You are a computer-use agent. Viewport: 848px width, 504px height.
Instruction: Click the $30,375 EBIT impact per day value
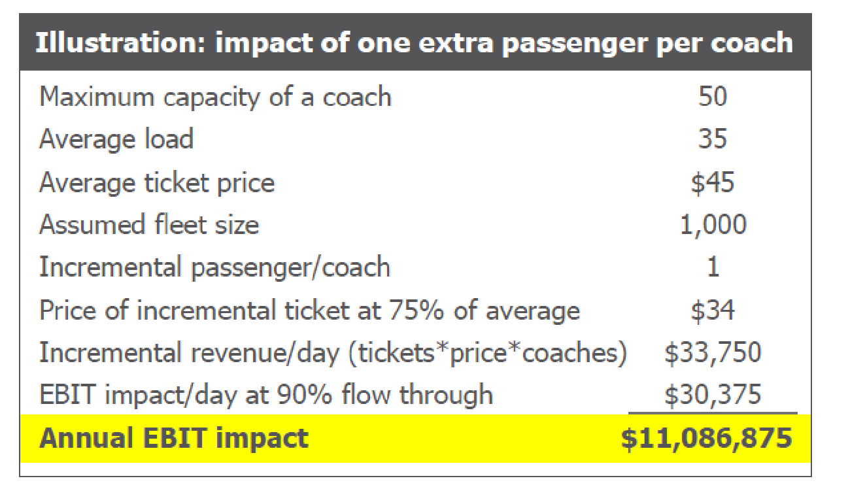pyautogui.click(x=712, y=395)
